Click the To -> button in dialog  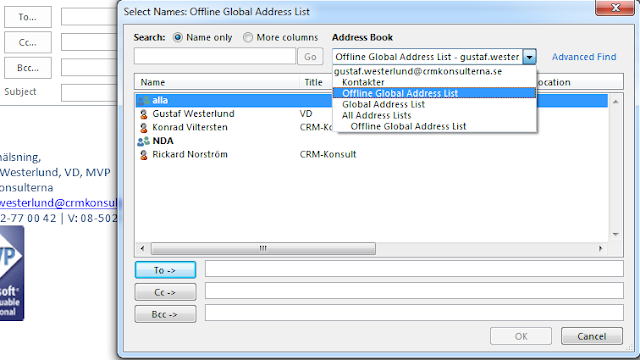[x=165, y=270]
